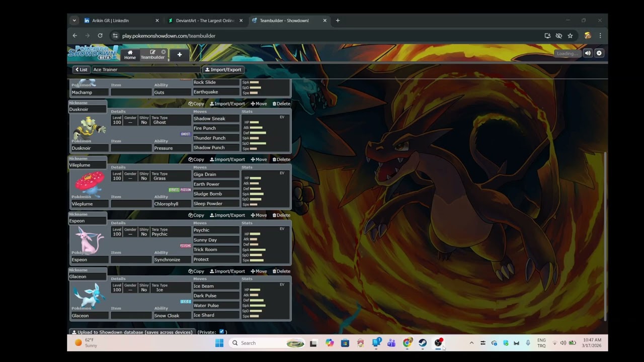Screen dimensions: 644x362
Task: Upload team to Showdown database
Action: pyautogui.click(x=132, y=332)
